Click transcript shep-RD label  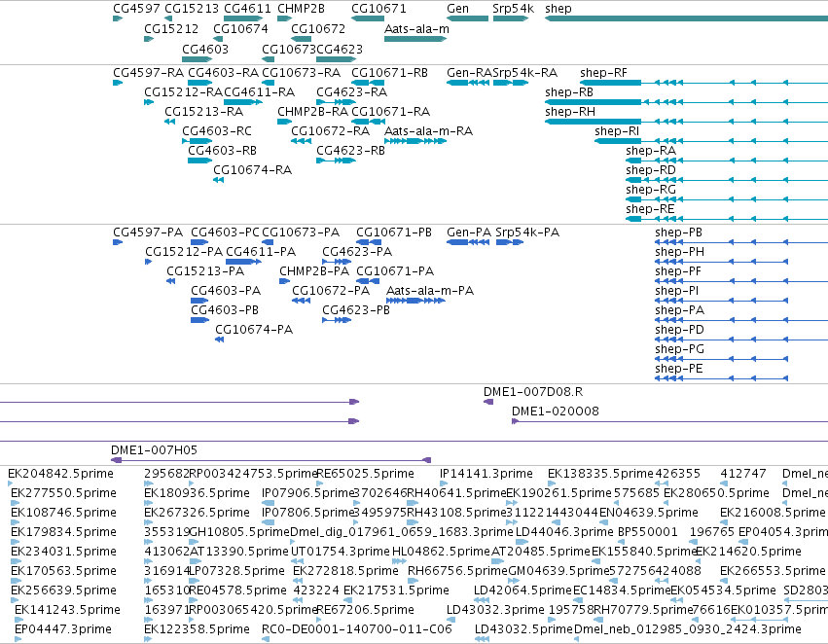[x=651, y=170]
